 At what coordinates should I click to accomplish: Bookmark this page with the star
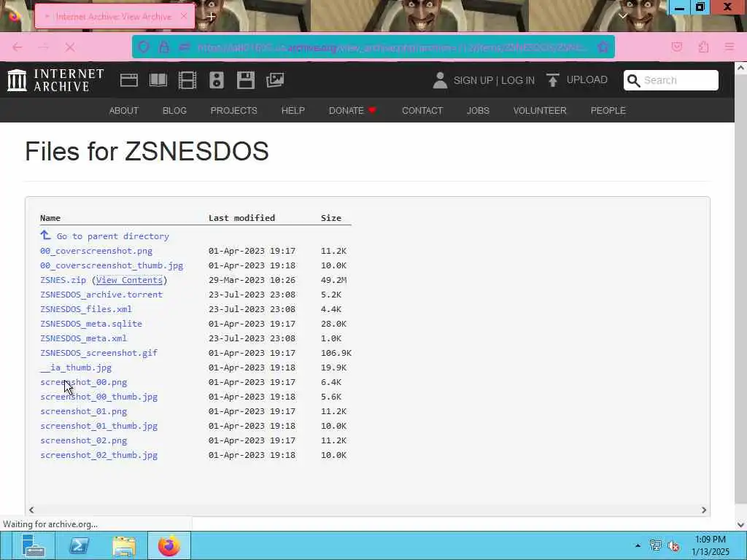pyautogui.click(x=603, y=47)
